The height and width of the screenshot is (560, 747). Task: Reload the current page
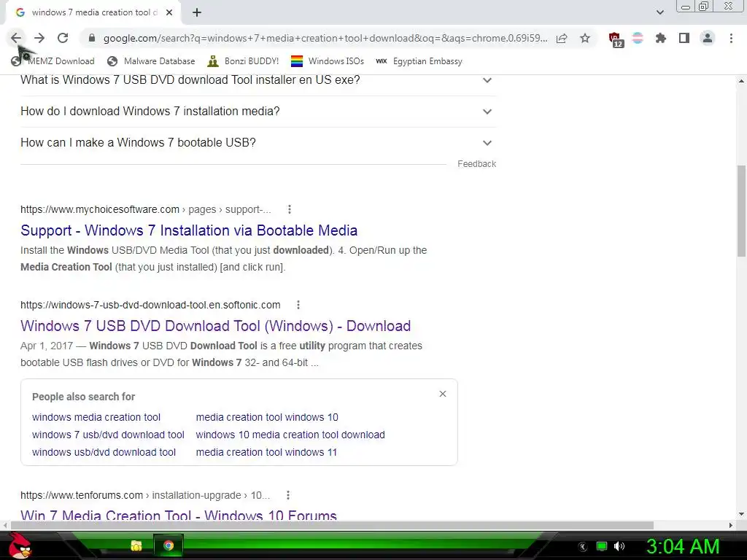coord(63,38)
